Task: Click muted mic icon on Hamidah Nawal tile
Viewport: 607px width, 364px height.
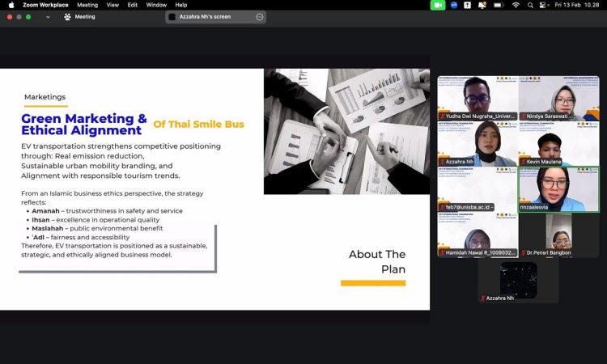Action: point(442,253)
